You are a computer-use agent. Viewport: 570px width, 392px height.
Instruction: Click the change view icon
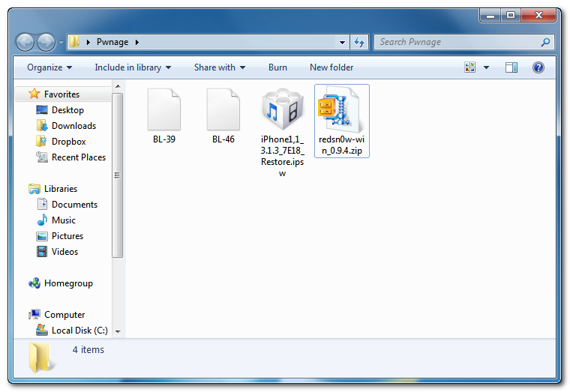point(470,67)
